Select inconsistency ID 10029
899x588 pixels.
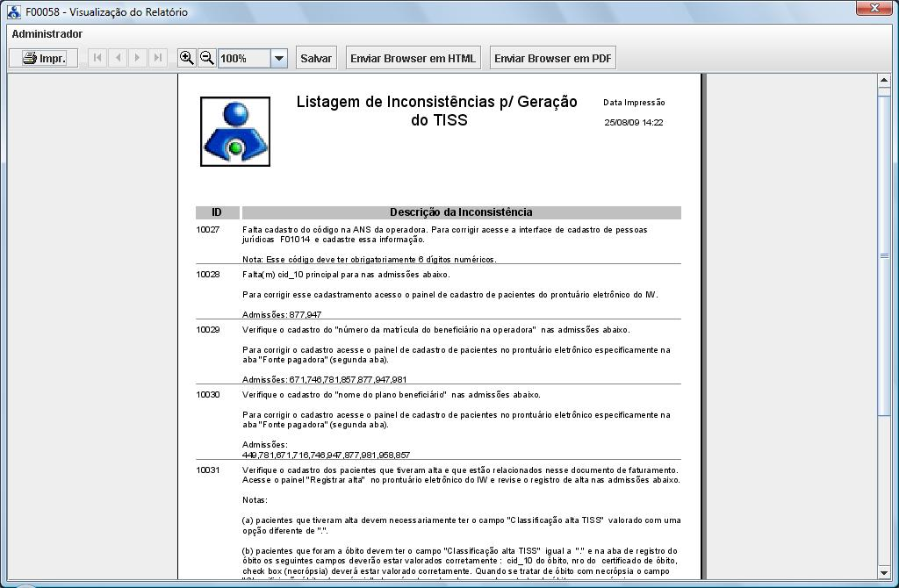pos(207,329)
